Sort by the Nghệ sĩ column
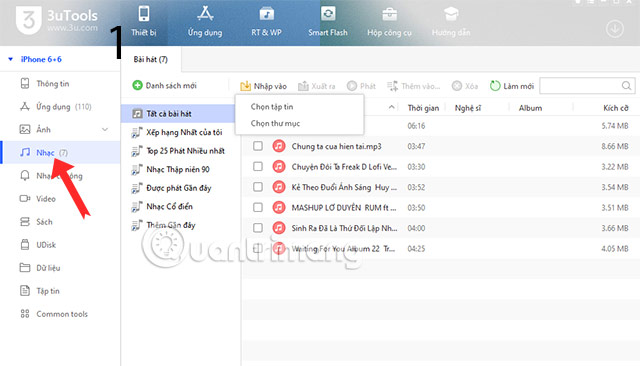Screen dimensions: 640x366 (468, 108)
